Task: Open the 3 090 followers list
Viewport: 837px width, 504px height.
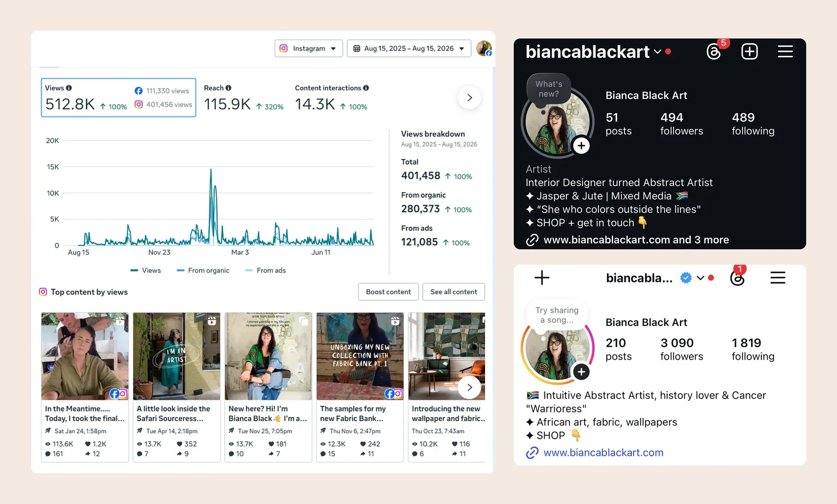Action: (682, 349)
